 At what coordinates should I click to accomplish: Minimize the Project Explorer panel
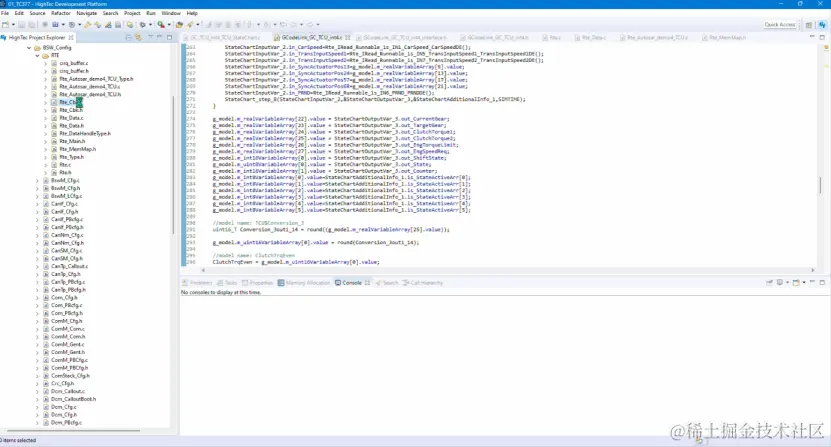[x=159, y=37]
